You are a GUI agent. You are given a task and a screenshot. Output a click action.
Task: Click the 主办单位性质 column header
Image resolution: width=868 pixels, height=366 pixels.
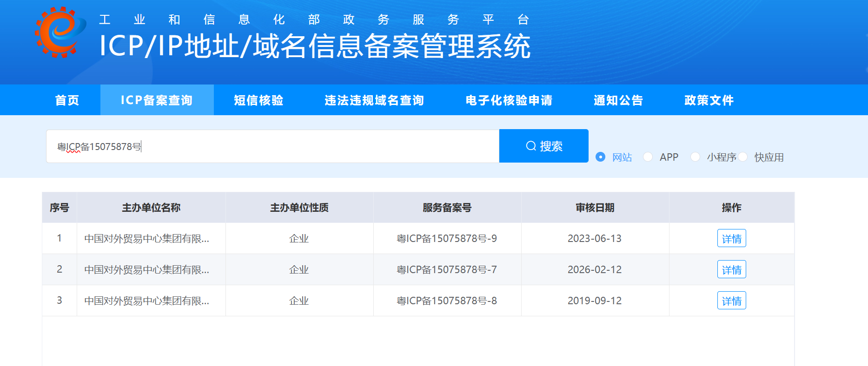(299, 208)
